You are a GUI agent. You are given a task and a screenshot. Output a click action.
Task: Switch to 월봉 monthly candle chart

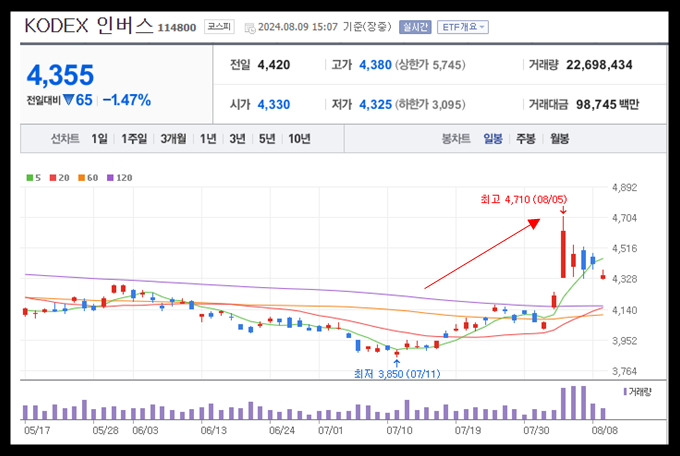point(559,139)
